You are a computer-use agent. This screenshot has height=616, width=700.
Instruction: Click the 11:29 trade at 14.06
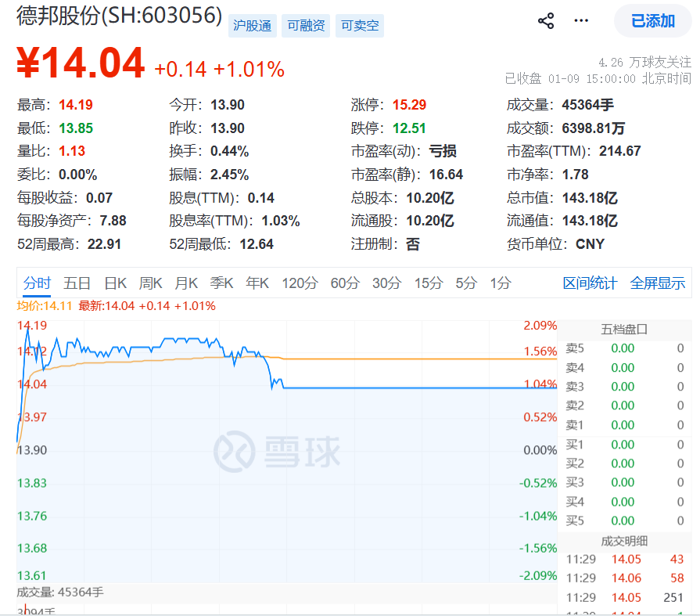click(625, 578)
